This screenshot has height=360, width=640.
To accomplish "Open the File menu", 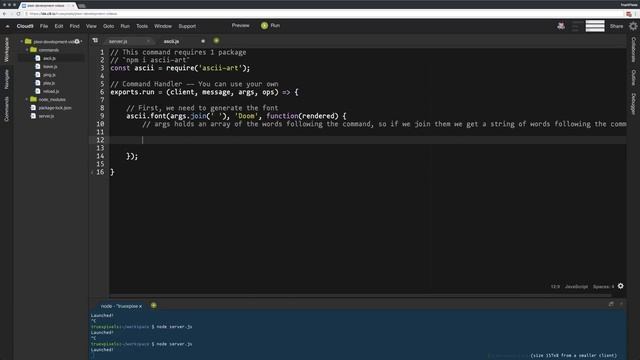I will 44,26.
